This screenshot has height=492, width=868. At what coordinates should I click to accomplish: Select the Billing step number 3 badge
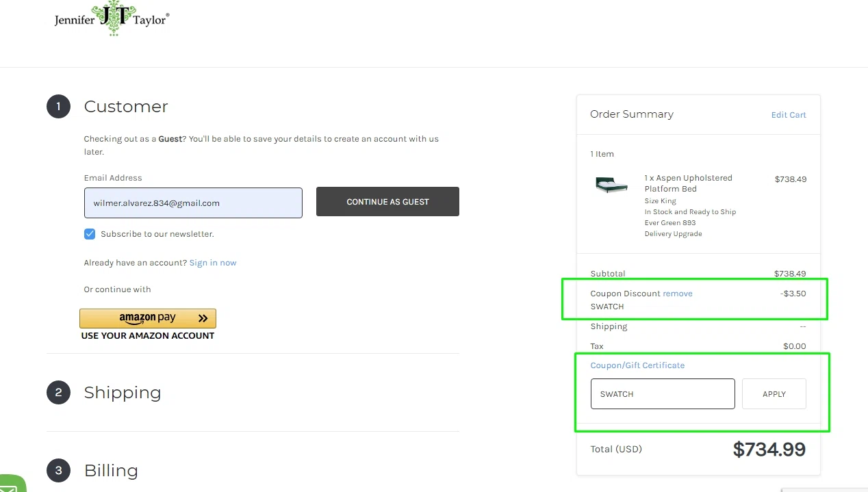pos(59,470)
